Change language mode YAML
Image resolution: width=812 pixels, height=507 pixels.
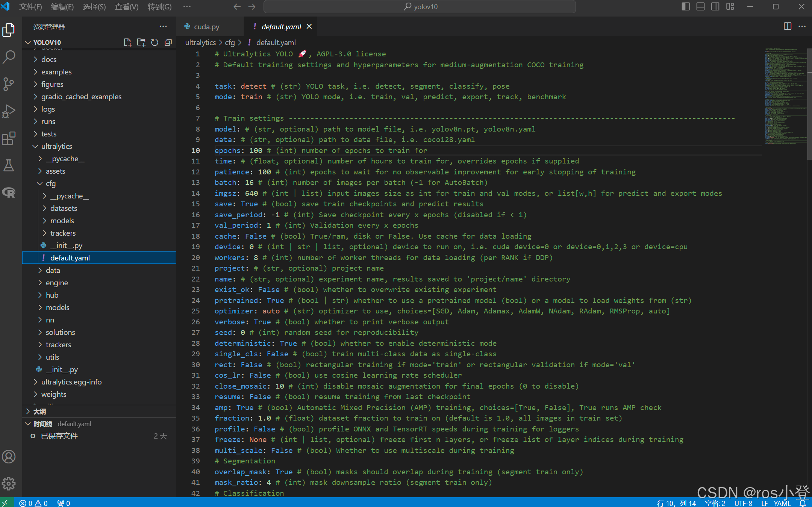click(782, 503)
